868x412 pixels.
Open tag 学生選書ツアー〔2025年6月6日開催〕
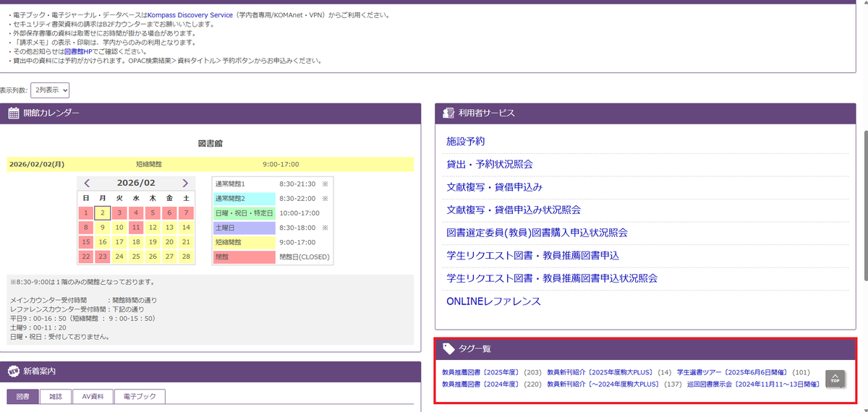tap(732, 373)
